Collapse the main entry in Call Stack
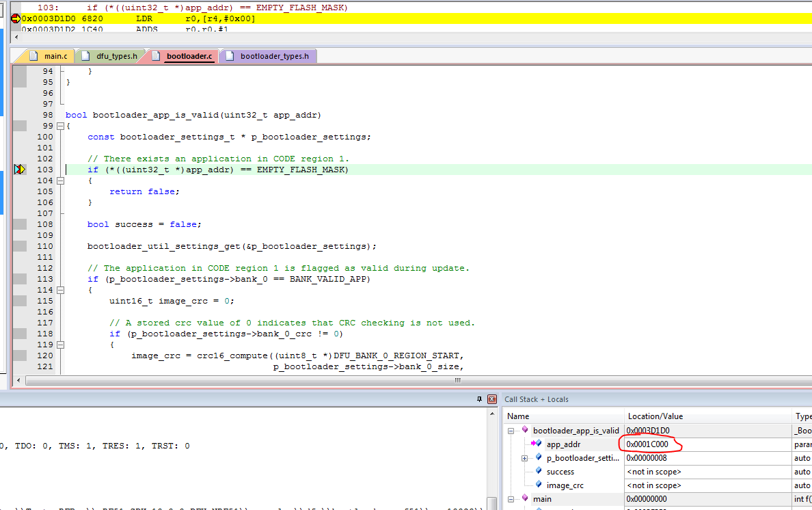This screenshot has width=812, height=510. pos(511,499)
